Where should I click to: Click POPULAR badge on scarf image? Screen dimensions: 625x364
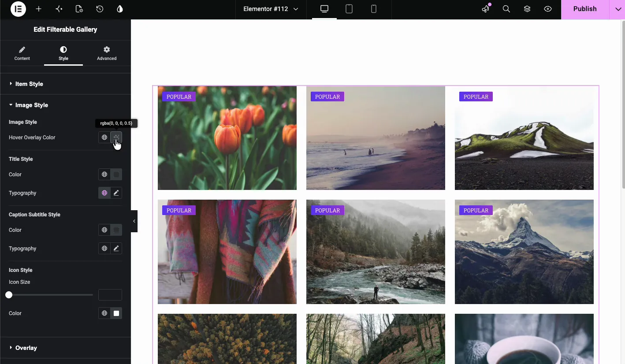(x=179, y=211)
